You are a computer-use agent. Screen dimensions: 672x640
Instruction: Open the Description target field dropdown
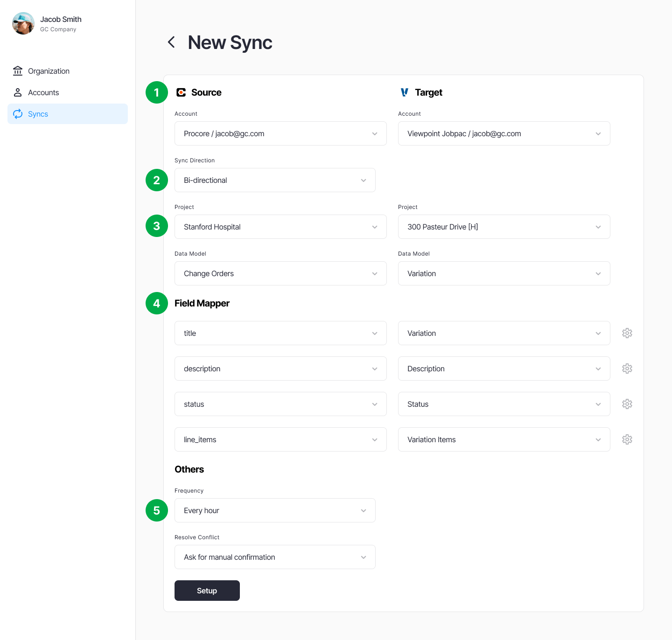(504, 369)
